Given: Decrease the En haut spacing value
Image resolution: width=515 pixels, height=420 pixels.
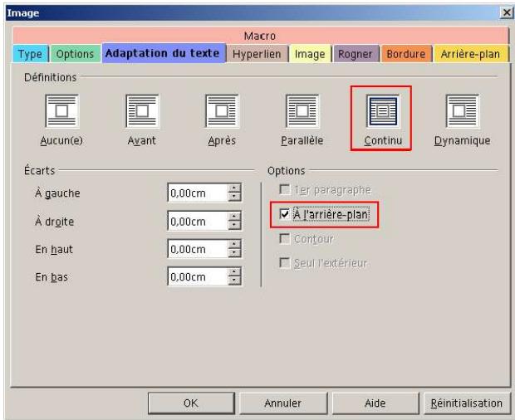Looking at the screenshot, I should tap(234, 252).
